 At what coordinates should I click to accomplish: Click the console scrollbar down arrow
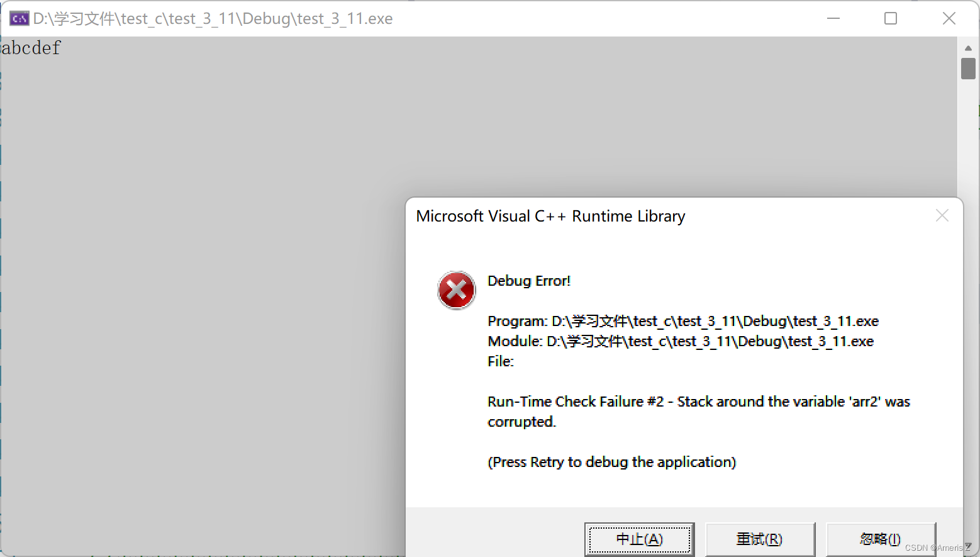(x=968, y=546)
